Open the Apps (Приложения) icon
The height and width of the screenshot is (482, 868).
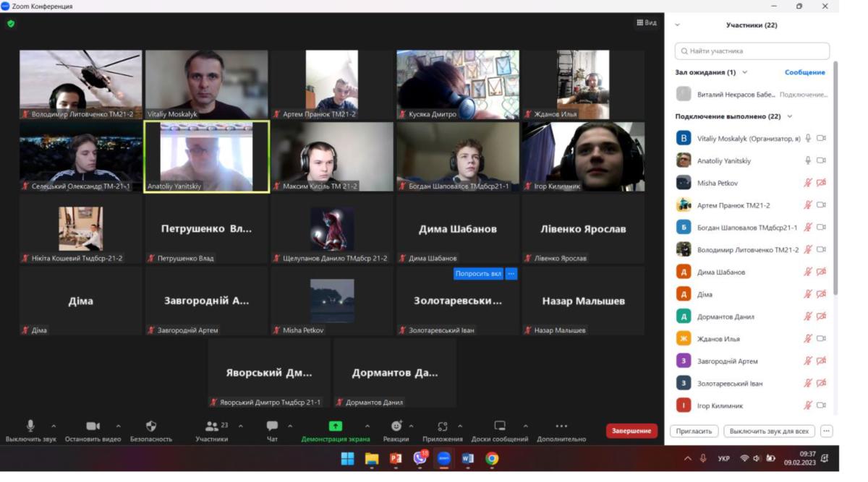pos(442,426)
